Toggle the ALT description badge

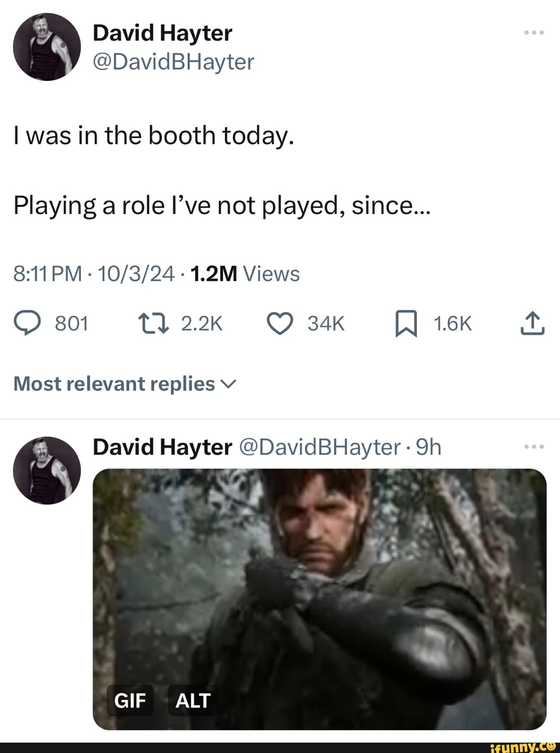pyautogui.click(x=192, y=700)
